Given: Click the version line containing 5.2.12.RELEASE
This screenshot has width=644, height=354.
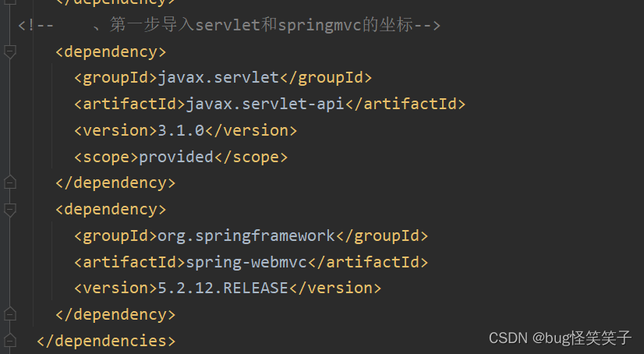Looking at the screenshot, I should pos(228,288).
